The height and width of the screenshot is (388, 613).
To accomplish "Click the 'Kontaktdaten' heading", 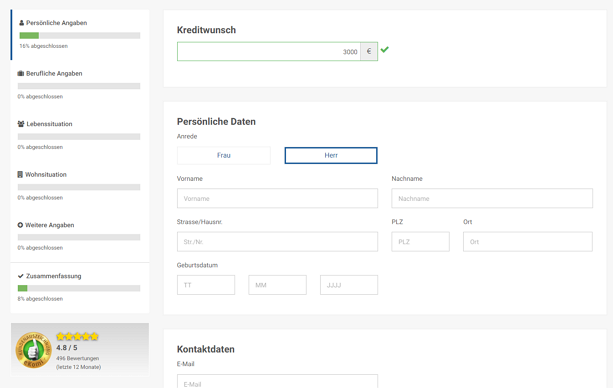I will tap(206, 349).
